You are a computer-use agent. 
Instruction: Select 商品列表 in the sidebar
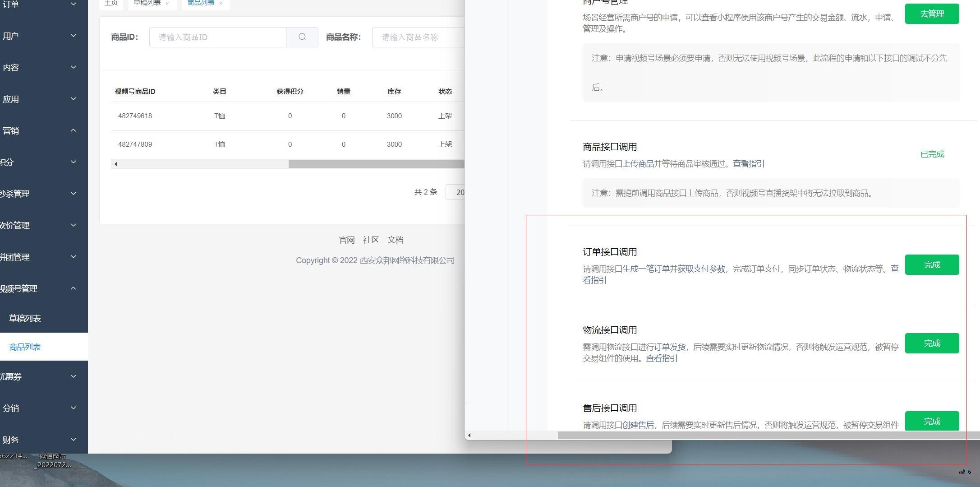pyautogui.click(x=44, y=347)
